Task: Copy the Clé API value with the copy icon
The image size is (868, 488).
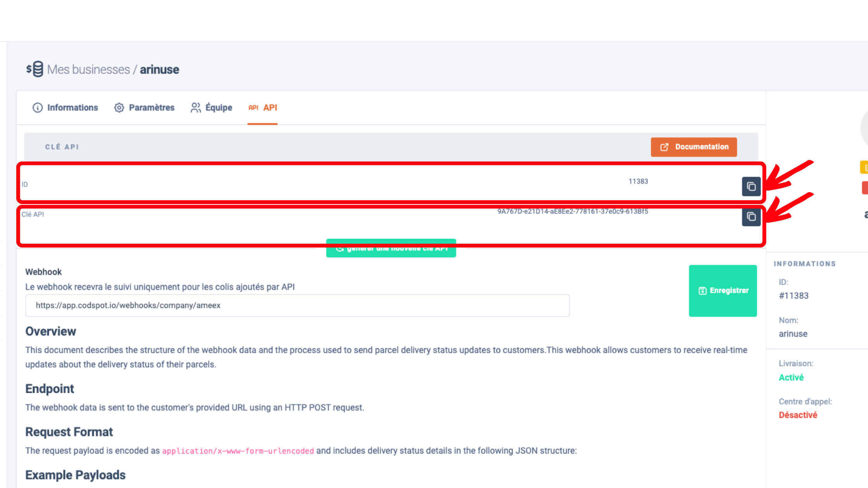Action: 751,217
